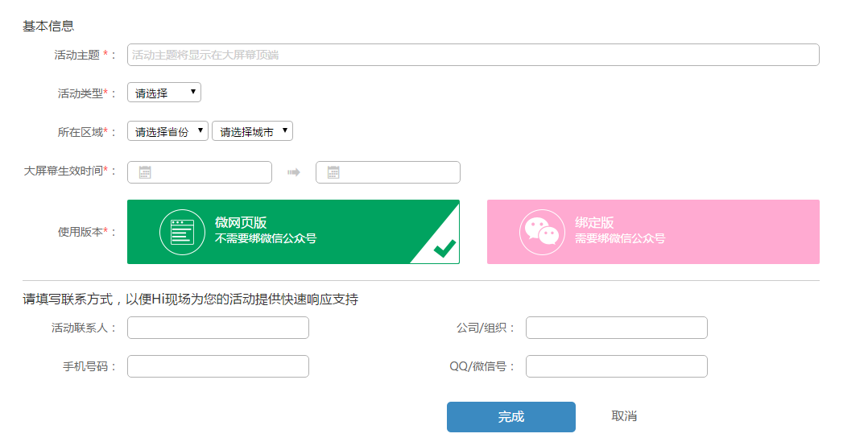Image resolution: width=868 pixels, height=446 pixels.
Task: Click the 公司/组织 input field
Action: 617,328
